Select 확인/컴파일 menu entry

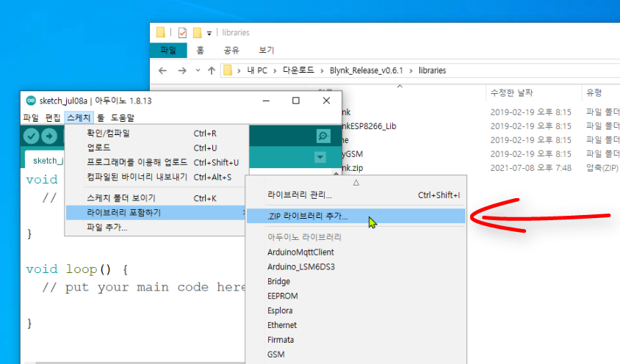pos(156,133)
